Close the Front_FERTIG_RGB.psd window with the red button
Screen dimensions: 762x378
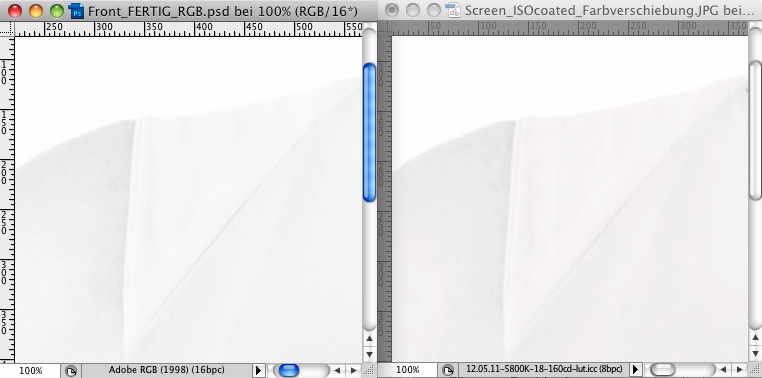(15, 10)
